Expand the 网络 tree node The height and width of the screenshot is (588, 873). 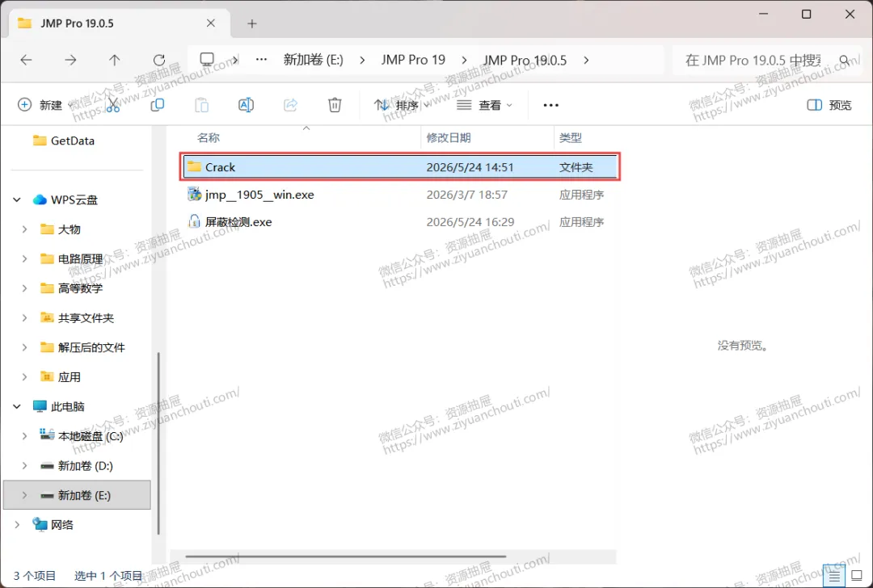coord(17,524)
